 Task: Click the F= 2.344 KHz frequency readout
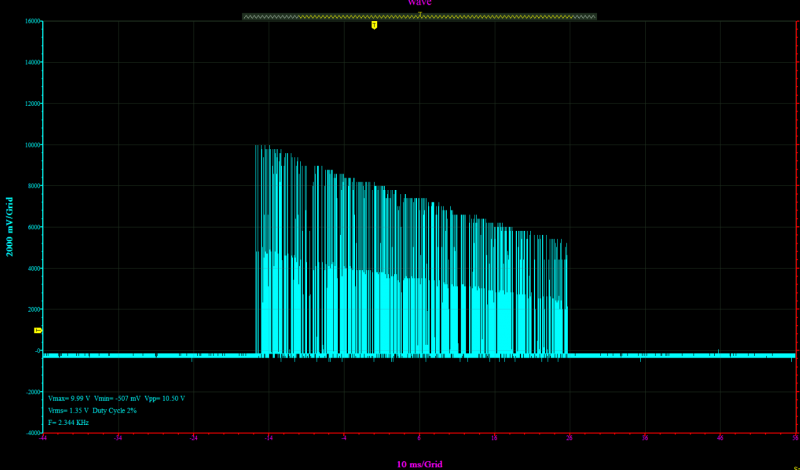point(68,423)
